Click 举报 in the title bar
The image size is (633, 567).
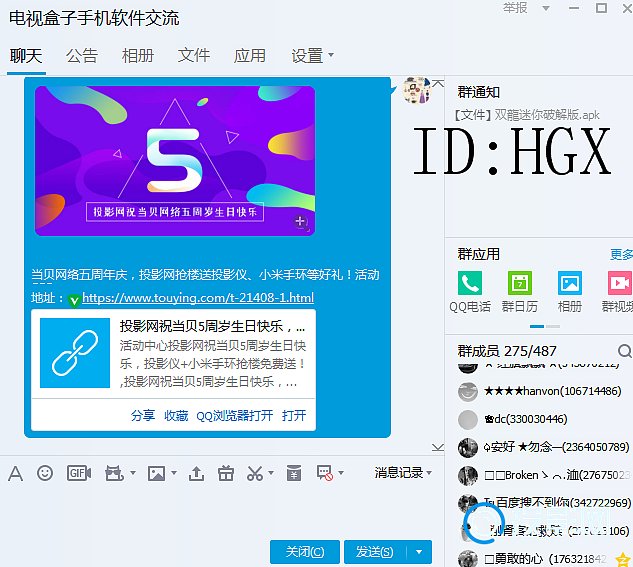tap(515, 8)
